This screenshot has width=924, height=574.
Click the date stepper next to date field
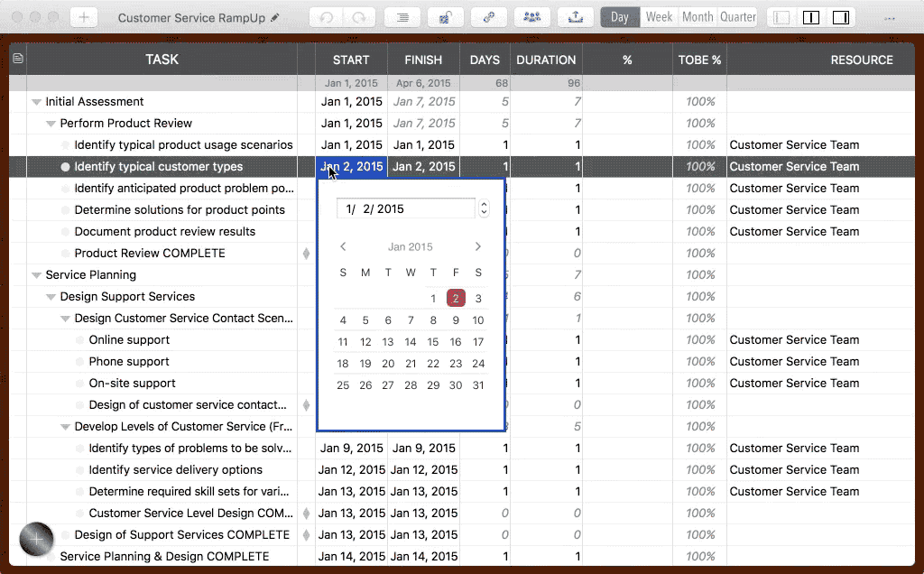pos(485,208)
